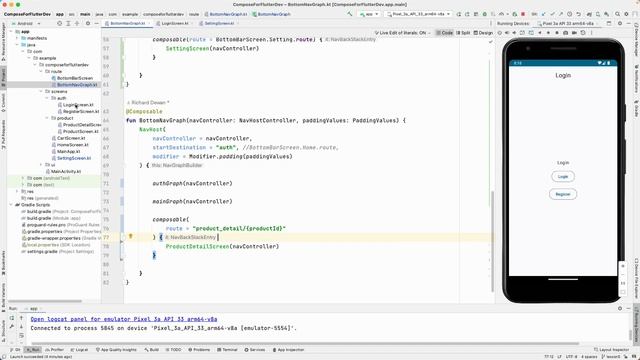Click editor vertical scrollbar thumb
The width and height of the screenshot is (640, 360).
click(492, 241)
